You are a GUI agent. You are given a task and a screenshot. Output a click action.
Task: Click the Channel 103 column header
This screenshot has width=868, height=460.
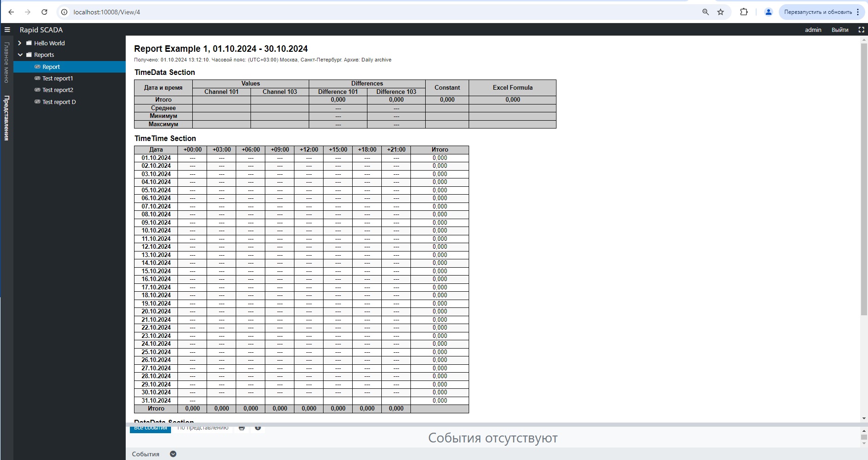tap(280, 92)
